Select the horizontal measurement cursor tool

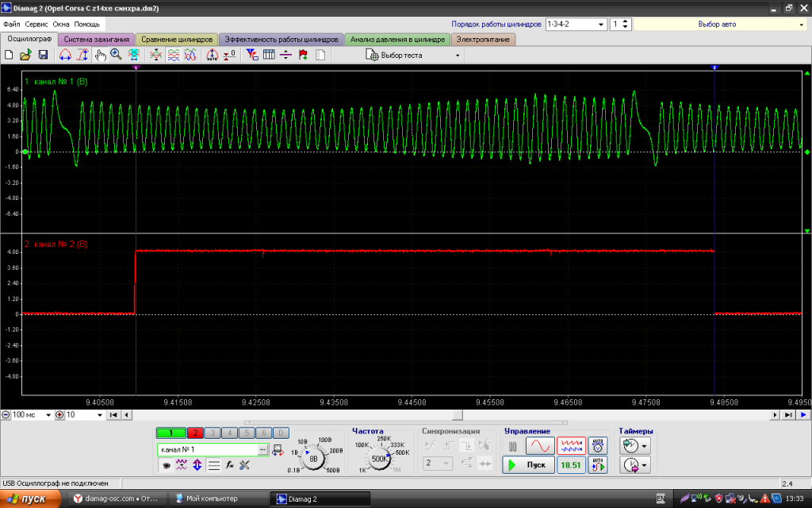65,55
